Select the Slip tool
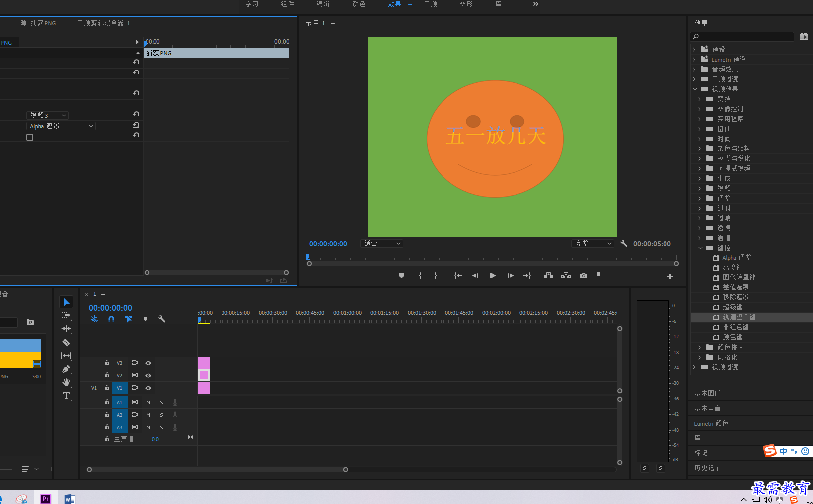This screenshot has height=504, width=813. click(x=66, y=356)
